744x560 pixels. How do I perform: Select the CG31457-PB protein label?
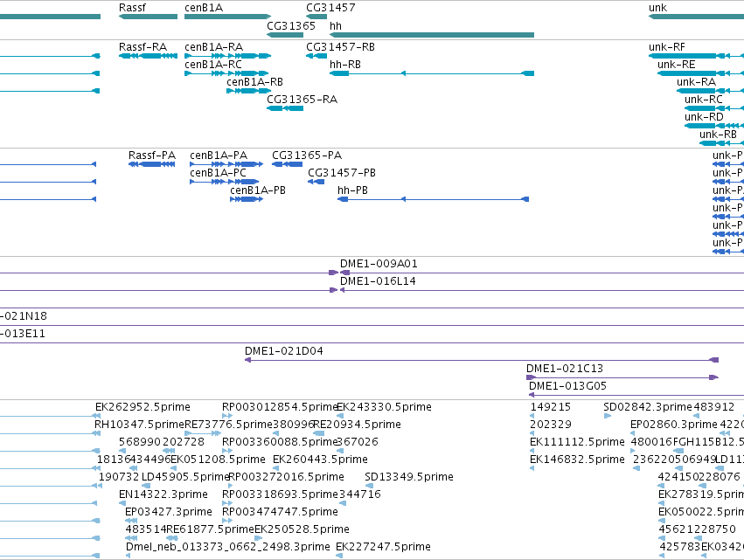[x=342, y=174]
